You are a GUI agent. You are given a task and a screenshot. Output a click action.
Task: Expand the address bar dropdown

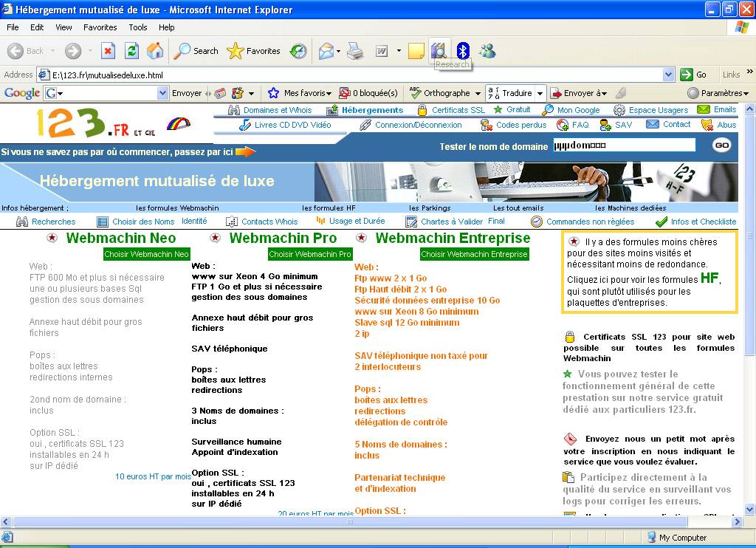click(x=668, y=75)
